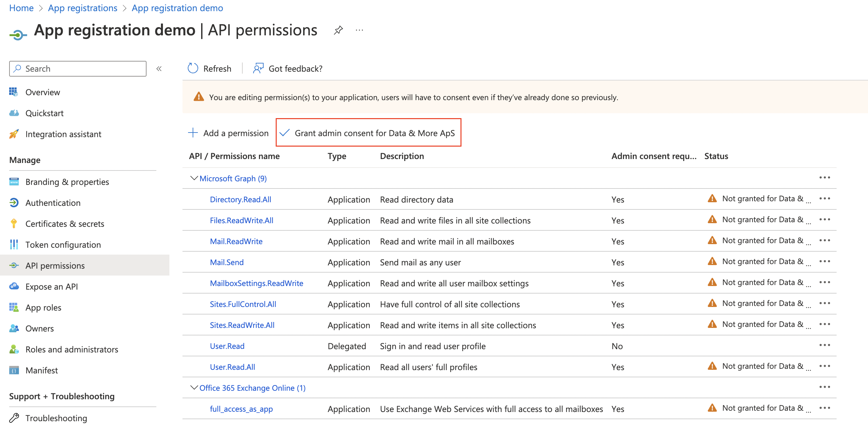Image resolution: width=868 pixels, height=430 pixels.
Task: Open the Manifest page
Action: click(x=42, y=370)
